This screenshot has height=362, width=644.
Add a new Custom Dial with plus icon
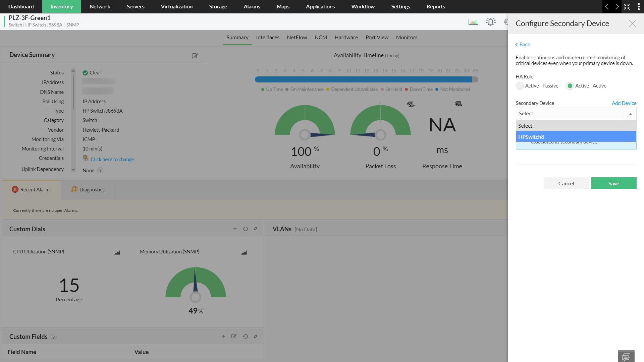pyautogui.click(x=235, y=229)
